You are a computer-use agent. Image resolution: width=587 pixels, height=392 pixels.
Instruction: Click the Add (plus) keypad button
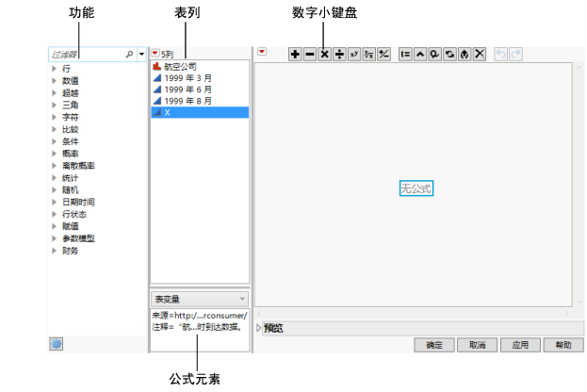coord(295,55)
